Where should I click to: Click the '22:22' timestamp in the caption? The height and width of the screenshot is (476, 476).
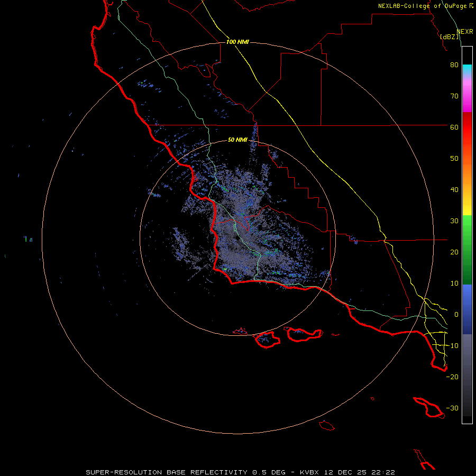pyautogui.click(x=383, y=472)
